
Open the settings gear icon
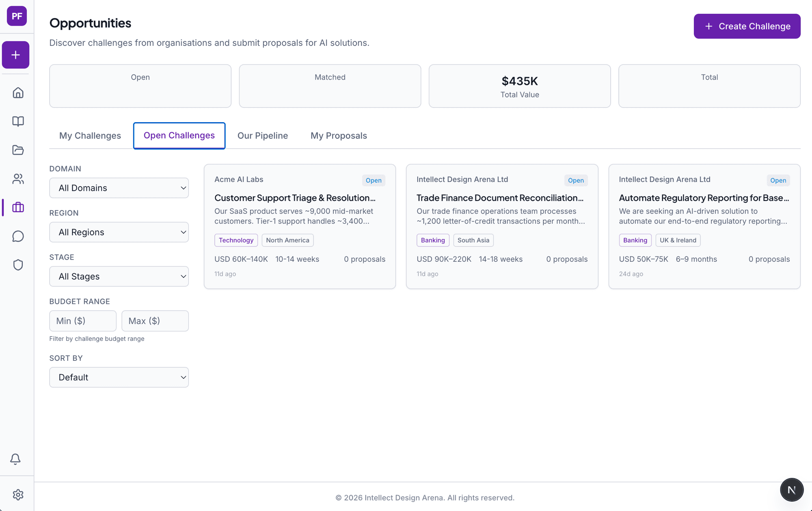click(18, 495)
